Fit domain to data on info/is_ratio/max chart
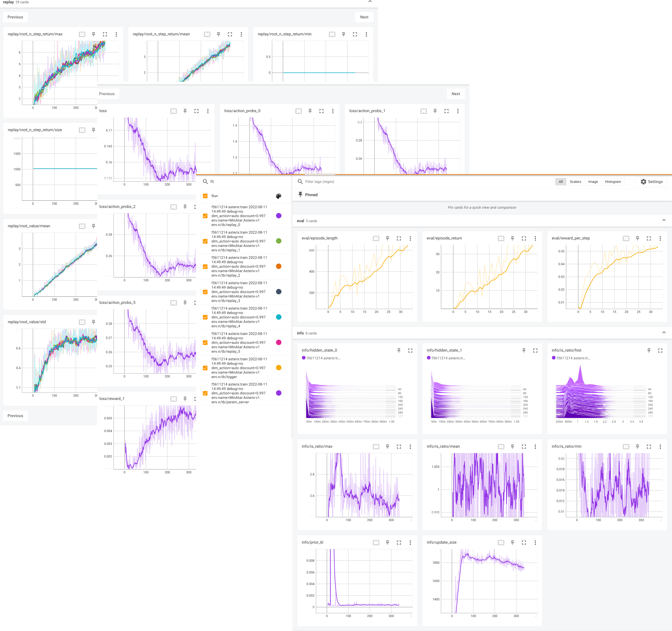The height and width of the screenshot is (631, 672). tap(376, 446)
